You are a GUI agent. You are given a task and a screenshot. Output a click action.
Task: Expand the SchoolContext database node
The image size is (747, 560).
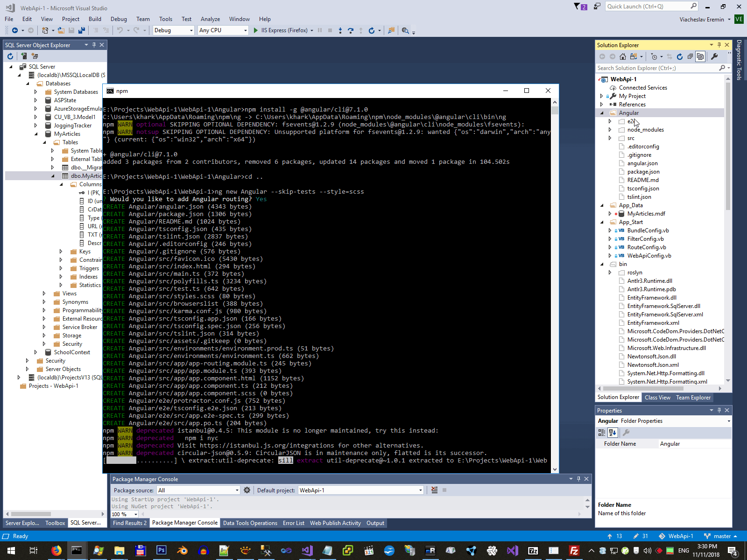[x=35, y=352]
